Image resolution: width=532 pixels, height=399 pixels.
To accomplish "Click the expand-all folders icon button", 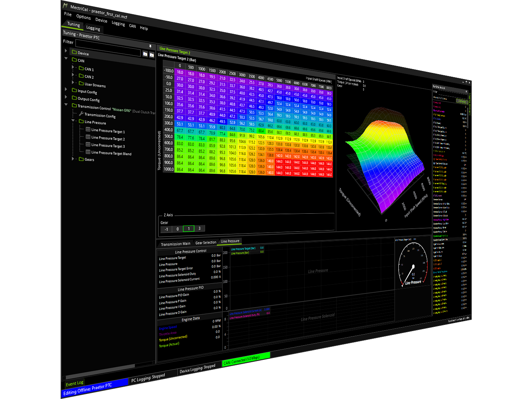I will (152, 55).
